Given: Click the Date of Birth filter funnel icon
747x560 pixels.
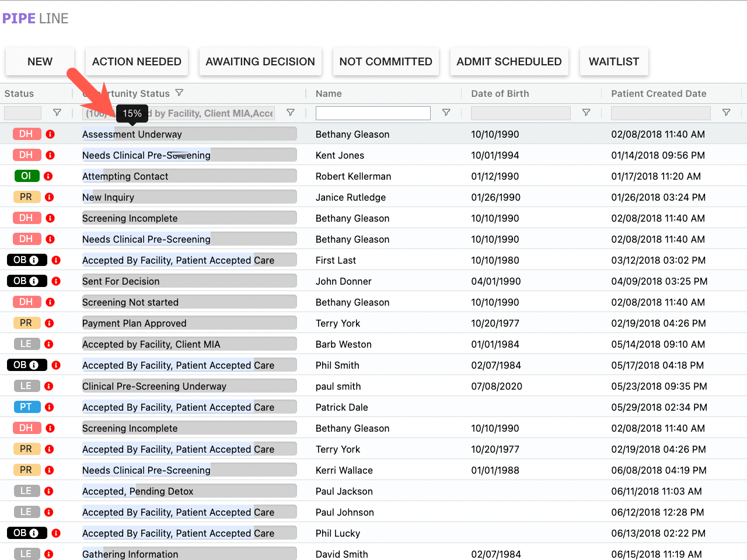Looking at the screenshot, I should pos(586,113).
